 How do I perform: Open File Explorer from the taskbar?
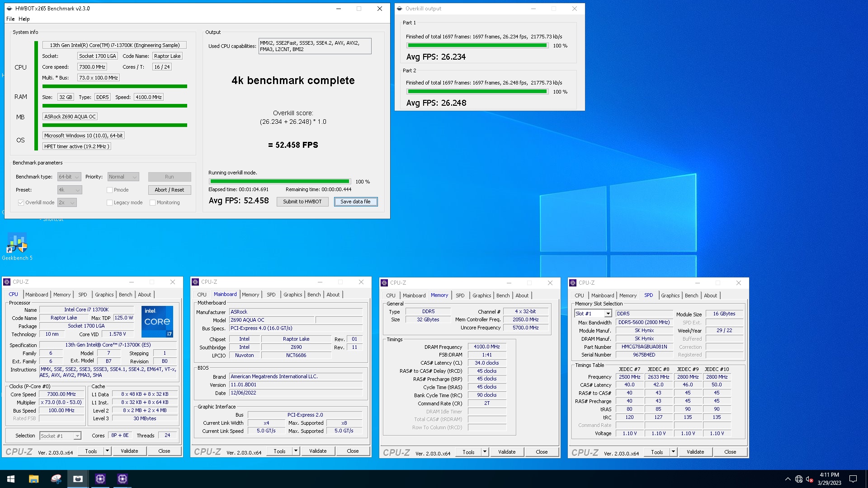click(x=34, y=479)
